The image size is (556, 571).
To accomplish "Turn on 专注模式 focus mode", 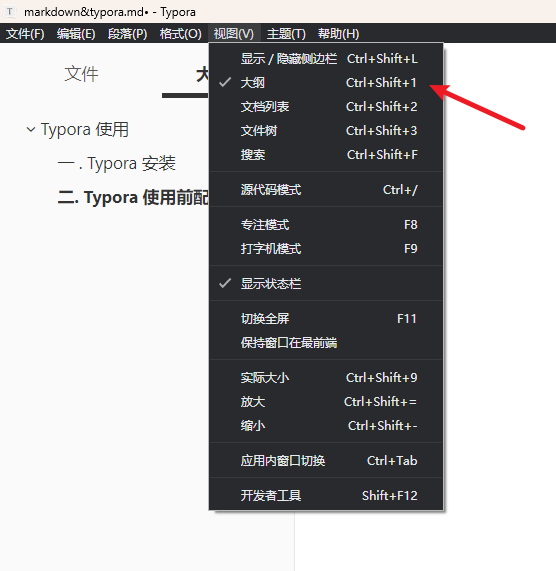I will [326, 225].
